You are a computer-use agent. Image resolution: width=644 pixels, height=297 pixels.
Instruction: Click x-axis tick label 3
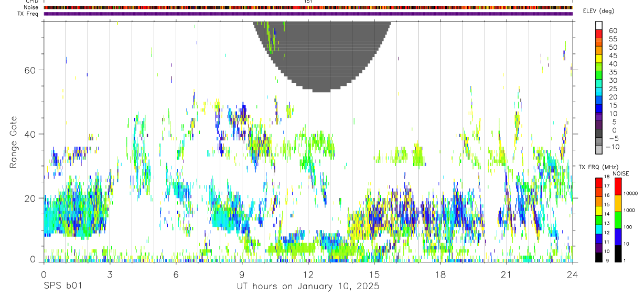110,274
